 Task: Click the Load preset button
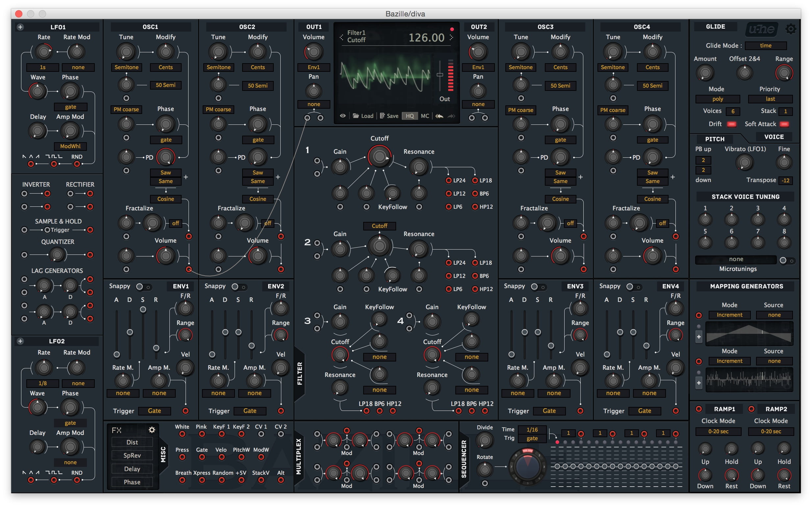pyautogui.click(x=363, y=116)
